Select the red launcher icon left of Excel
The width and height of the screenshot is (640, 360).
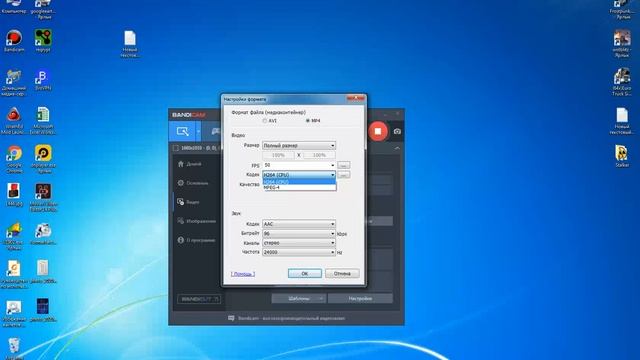pos(13,121)
